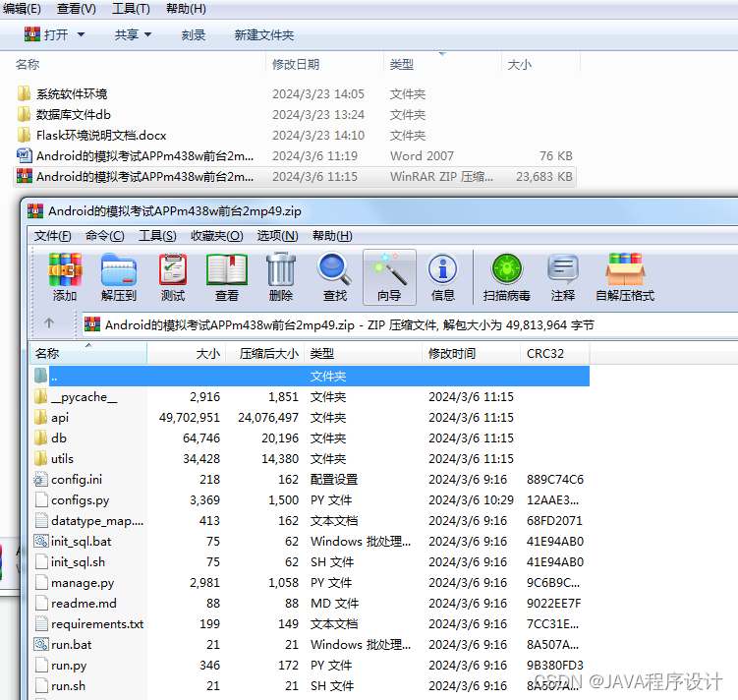Select the init_sql.sh file row
Image resolution: width=738 pixels, height=700 pixels.
312,561
